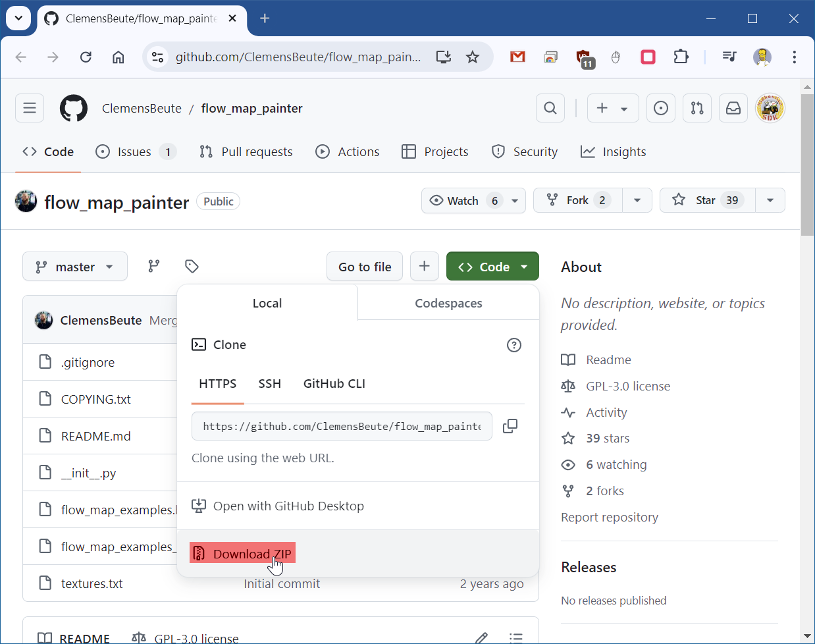Click the red square extension icon
This screenshot has width=815, height=644.
(x=648, y=57)
